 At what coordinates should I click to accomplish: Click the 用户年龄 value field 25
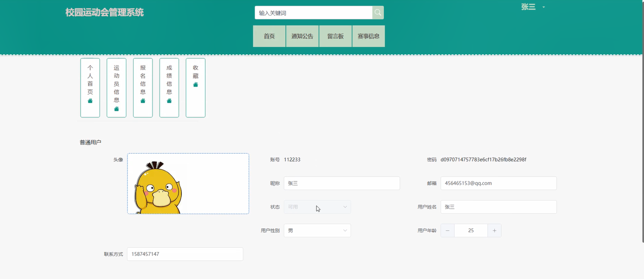tap(471, 230)
